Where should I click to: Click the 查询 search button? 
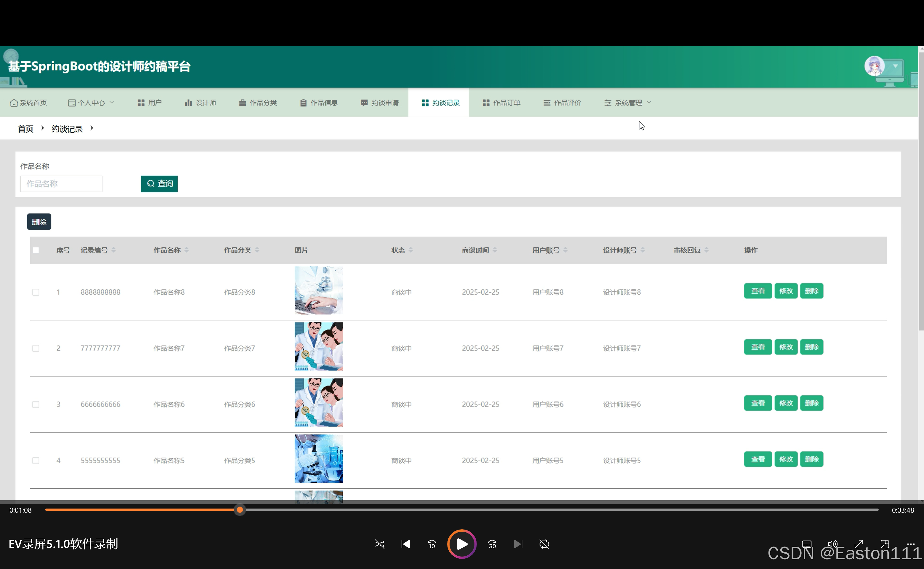(x=159, y=184)
